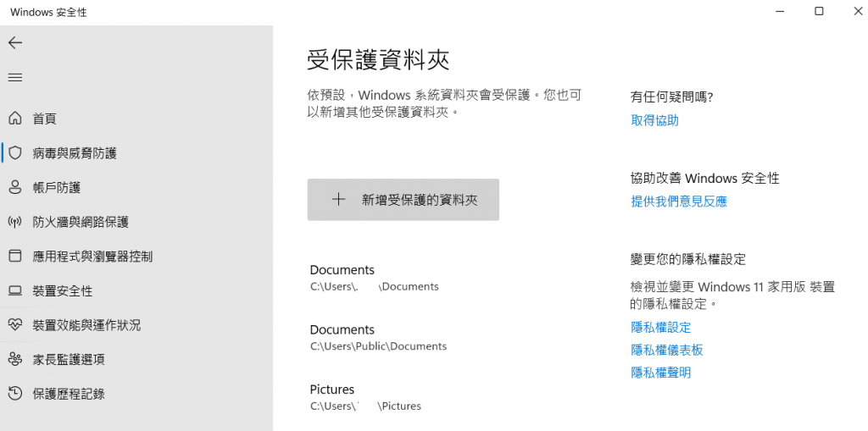Click 變更您的隱私權設定 heading
This screenshot has height=431, width=868.
[688, 259]
